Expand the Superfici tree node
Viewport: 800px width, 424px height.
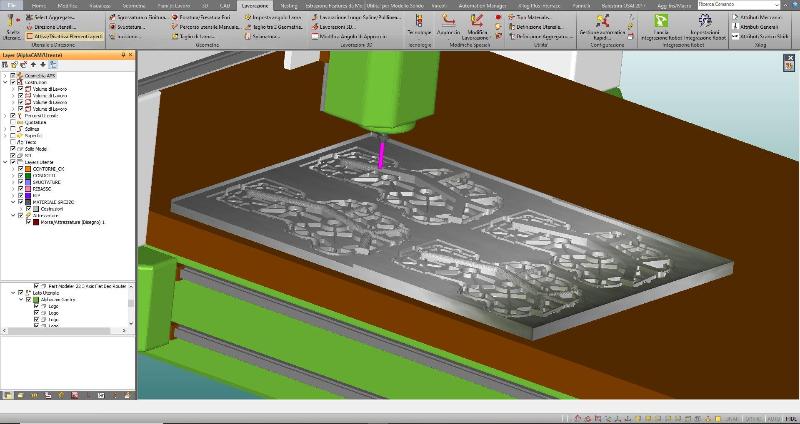point(6,136)
